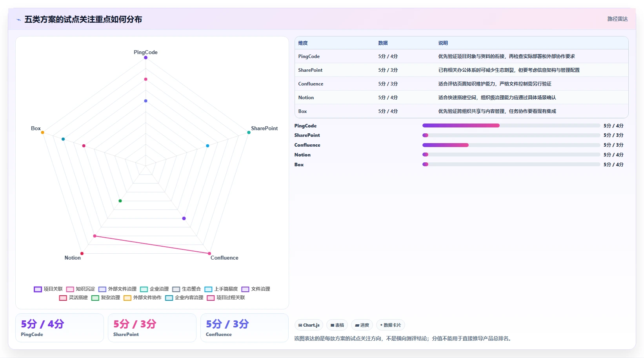Select the PingCode 5分 / 4分 data card
Viewport: 644px width, 358px height.
(60, 328)
